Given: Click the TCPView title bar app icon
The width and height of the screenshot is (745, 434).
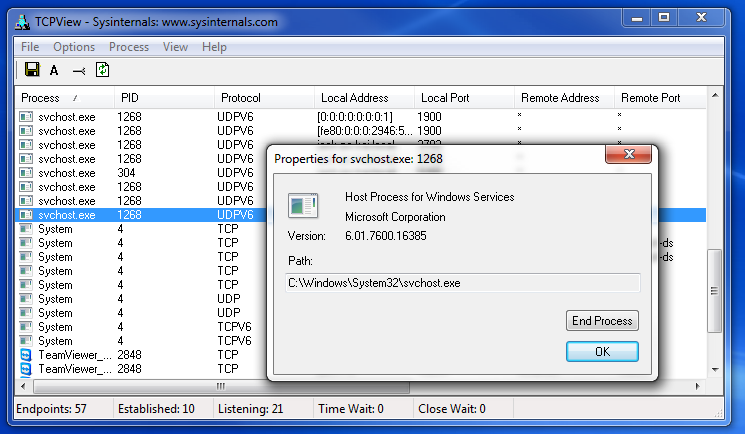Looking at the screenshot, I should [22, 22].
